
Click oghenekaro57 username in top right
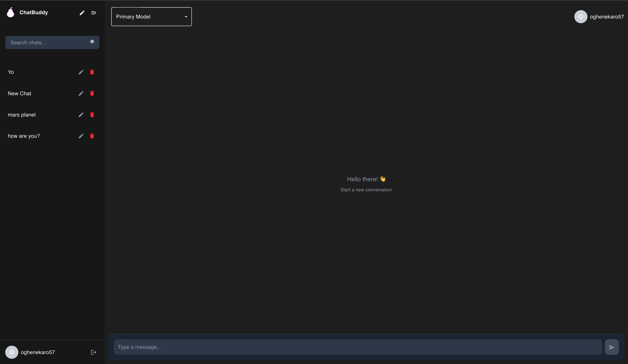pyautogui.click(x=607, y=17)
